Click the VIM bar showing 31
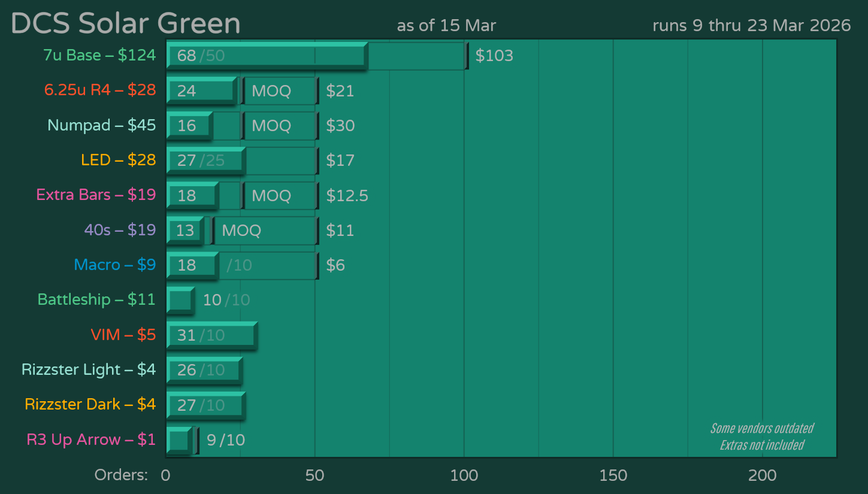 212,335
